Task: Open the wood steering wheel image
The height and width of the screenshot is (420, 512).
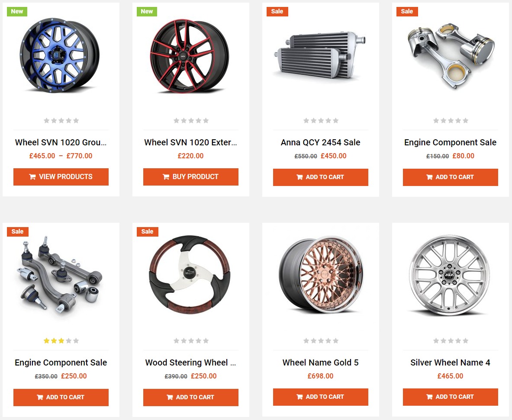Action: (190, 275)
